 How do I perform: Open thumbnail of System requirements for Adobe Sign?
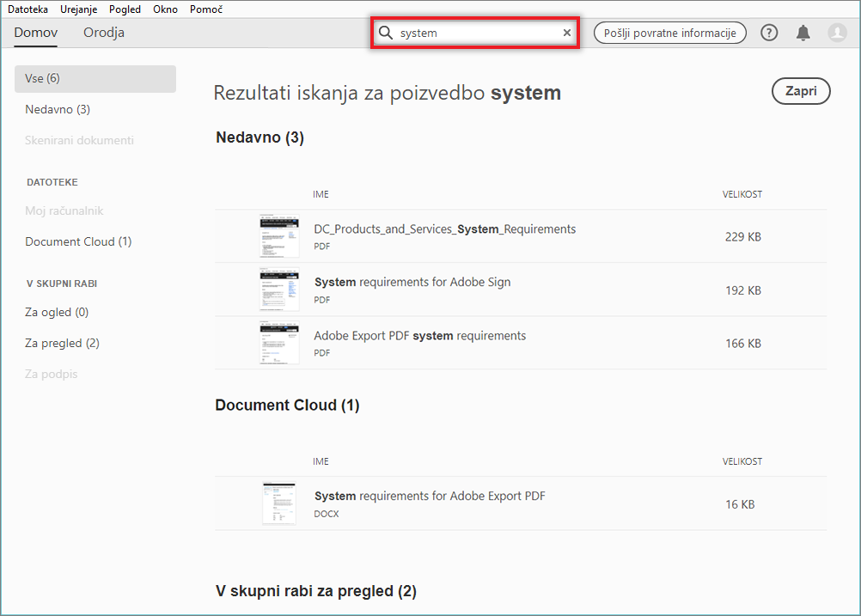(x=279, y=290)
